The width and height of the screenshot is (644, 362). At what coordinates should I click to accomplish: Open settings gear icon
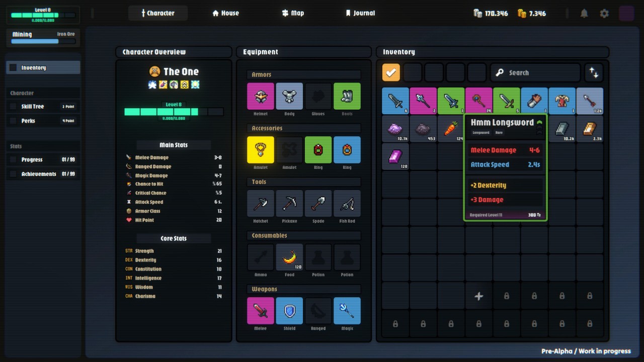coord(604,14)
